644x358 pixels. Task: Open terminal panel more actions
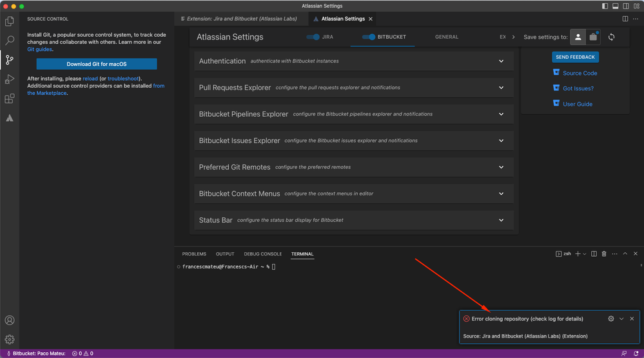pyautogui.click(x=614, y=254)
